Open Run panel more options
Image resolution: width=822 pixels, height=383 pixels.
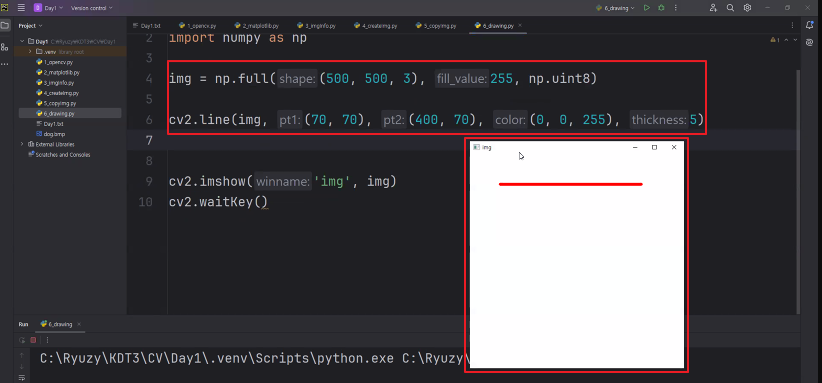[x=47, y=340]
